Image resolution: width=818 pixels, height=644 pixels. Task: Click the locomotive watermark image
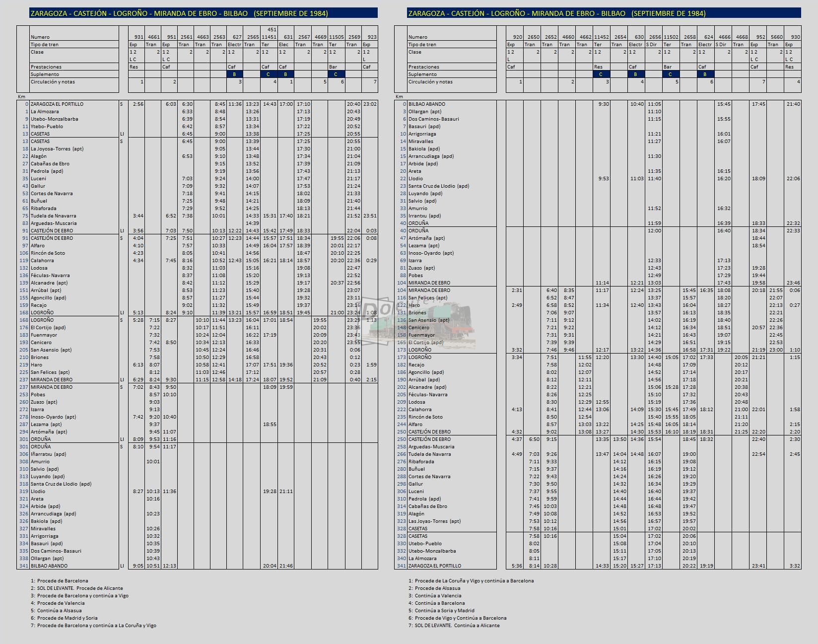coord(418,322)
